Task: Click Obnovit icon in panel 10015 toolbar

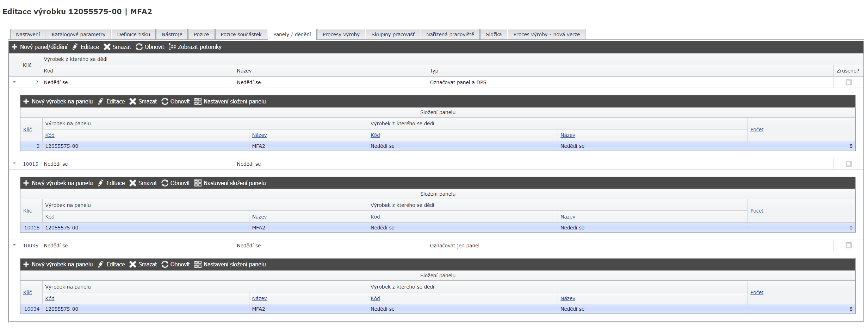Action: [x=165, y=183]
